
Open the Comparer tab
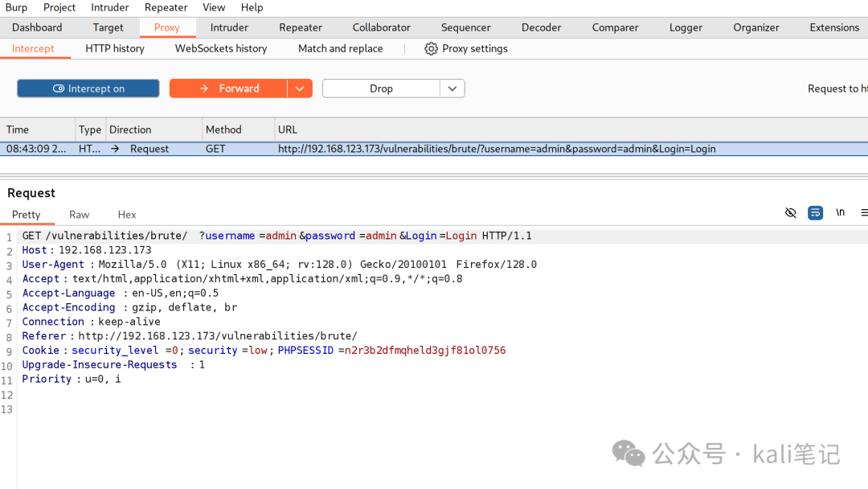615,27
